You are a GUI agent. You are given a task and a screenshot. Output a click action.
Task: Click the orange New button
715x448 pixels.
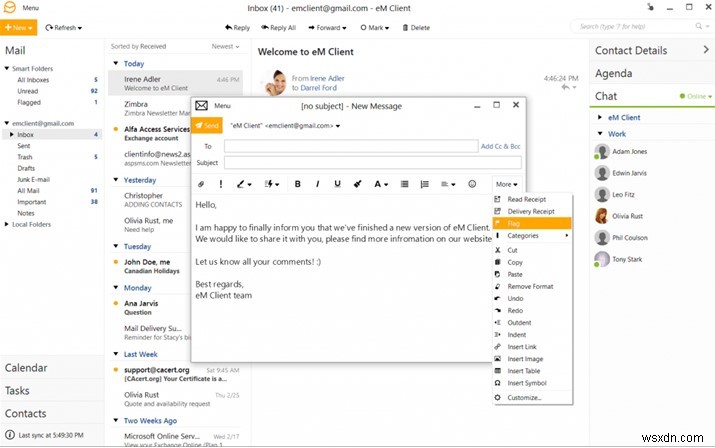tap(19, 28)
